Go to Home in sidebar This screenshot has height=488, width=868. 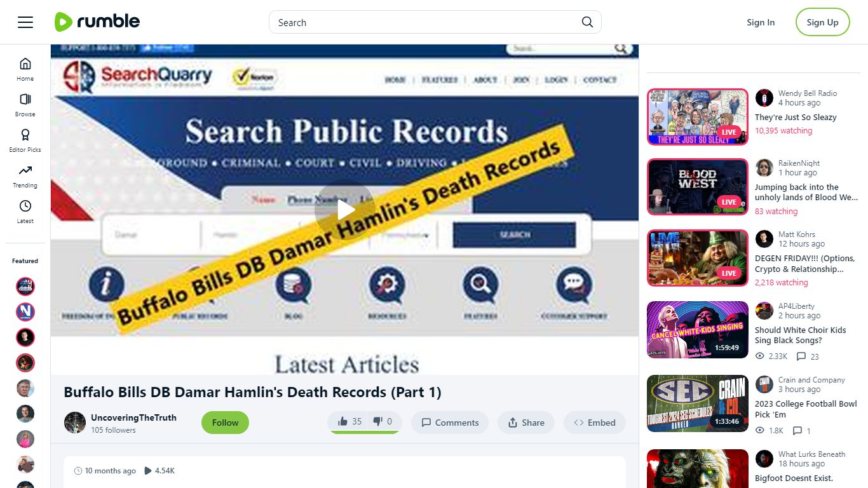25,69
